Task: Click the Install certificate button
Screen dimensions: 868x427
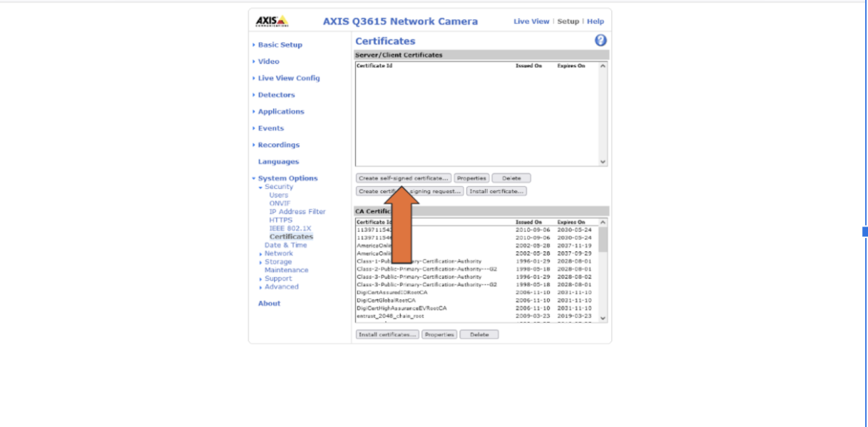Action: [x=497, y=190]
